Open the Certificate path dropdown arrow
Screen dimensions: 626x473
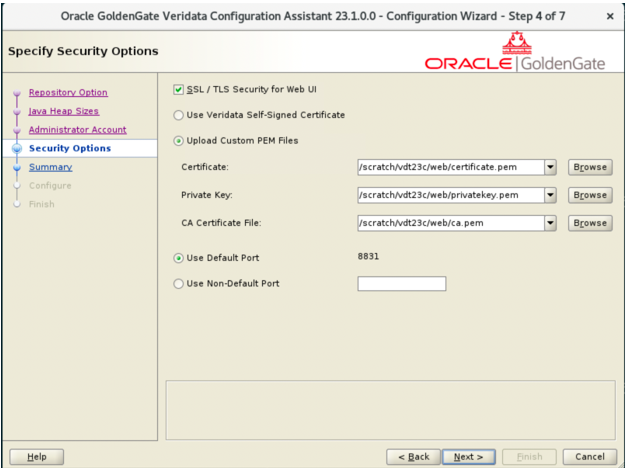[x=550, y=167]
